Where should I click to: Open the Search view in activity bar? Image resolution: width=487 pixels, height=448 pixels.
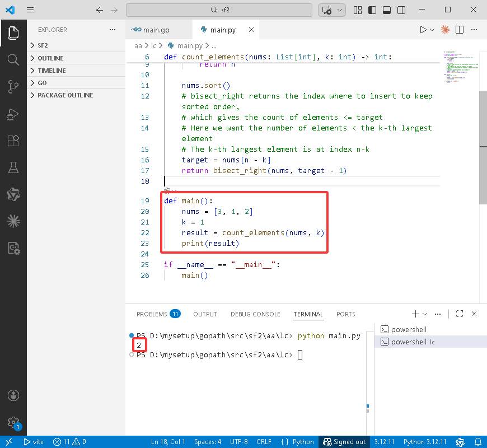pyautogui.click(x=13, y=60)
